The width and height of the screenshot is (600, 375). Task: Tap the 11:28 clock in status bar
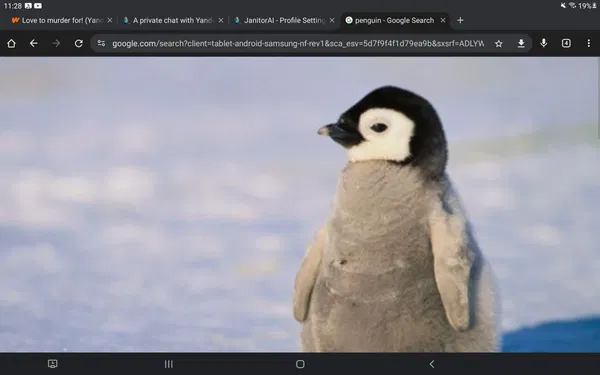tap(13, 6)
